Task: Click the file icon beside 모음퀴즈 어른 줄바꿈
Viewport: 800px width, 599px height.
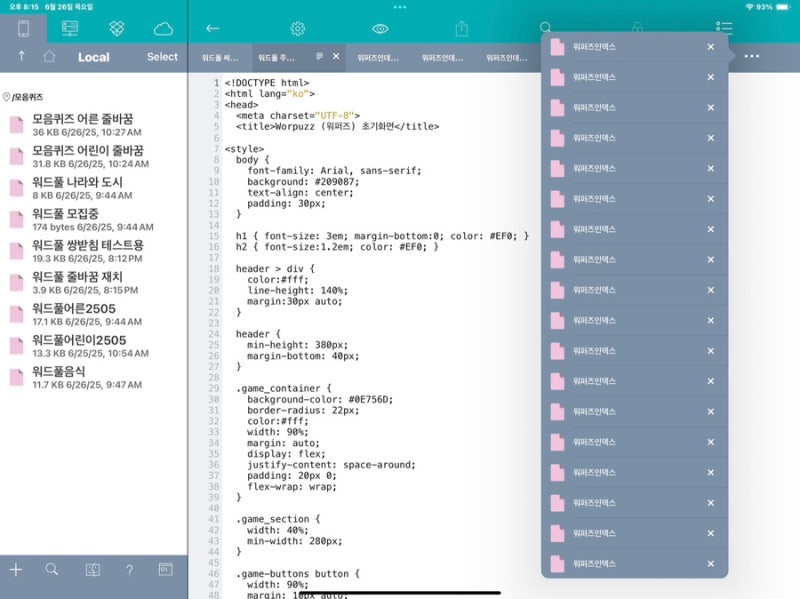Action: [x=16, y=124]
